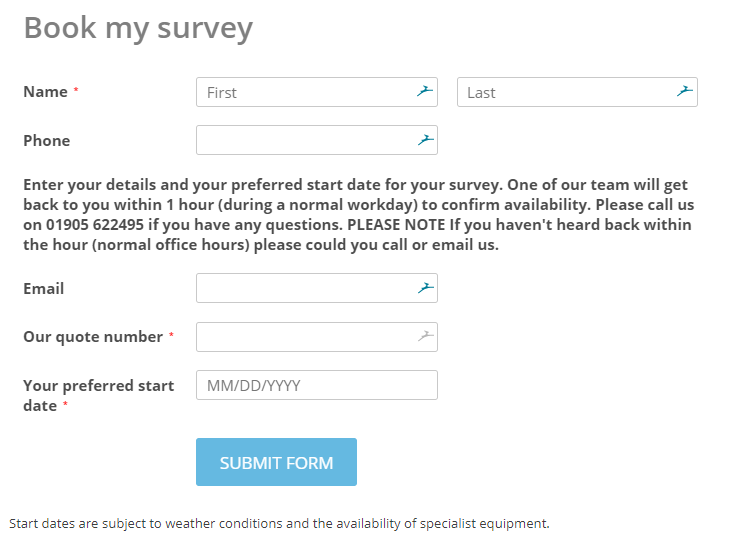Screen dimensions: 743x552
Task: Click the Name field label
Action: click(x=45, y=92)
